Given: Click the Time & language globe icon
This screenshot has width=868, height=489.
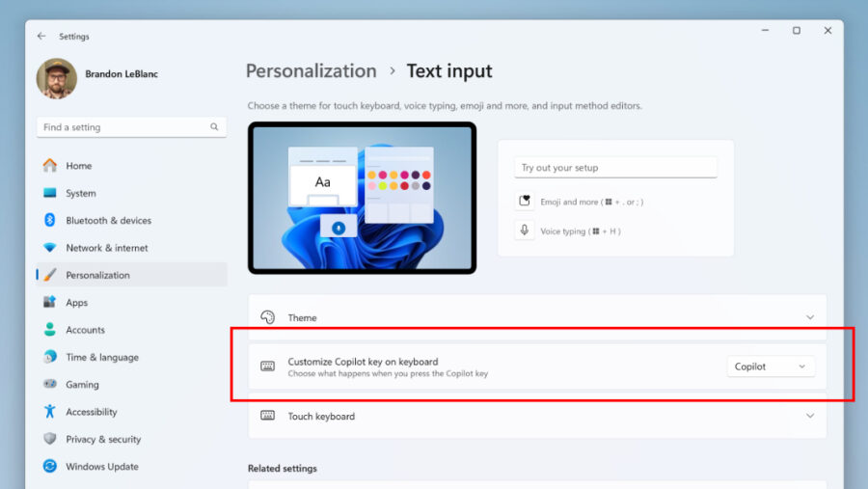Looking at the screenshot, I should coord(50,357).
